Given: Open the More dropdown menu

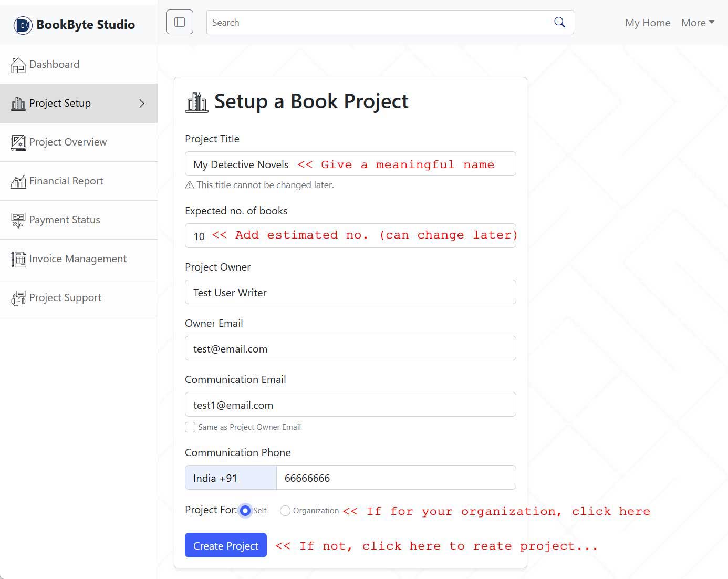Looking at the screenshot, I should [698, 23].
